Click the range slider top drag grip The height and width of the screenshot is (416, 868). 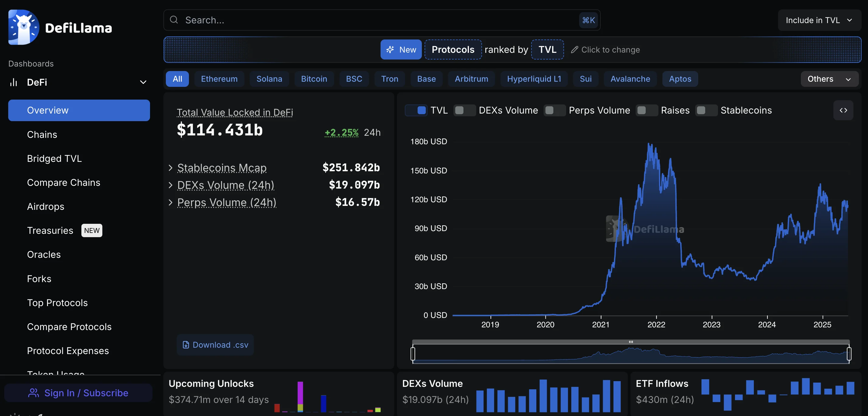pyautogui.click(x=631, y=342)
